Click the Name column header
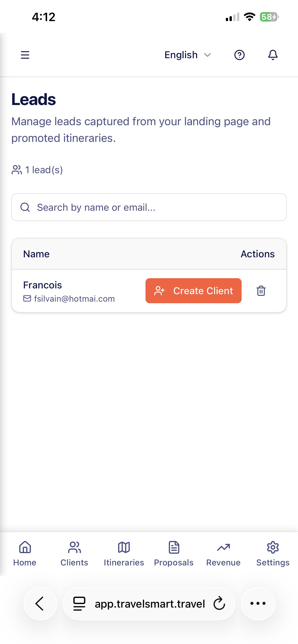Screen dimensions: 298x644 [36, 254]
